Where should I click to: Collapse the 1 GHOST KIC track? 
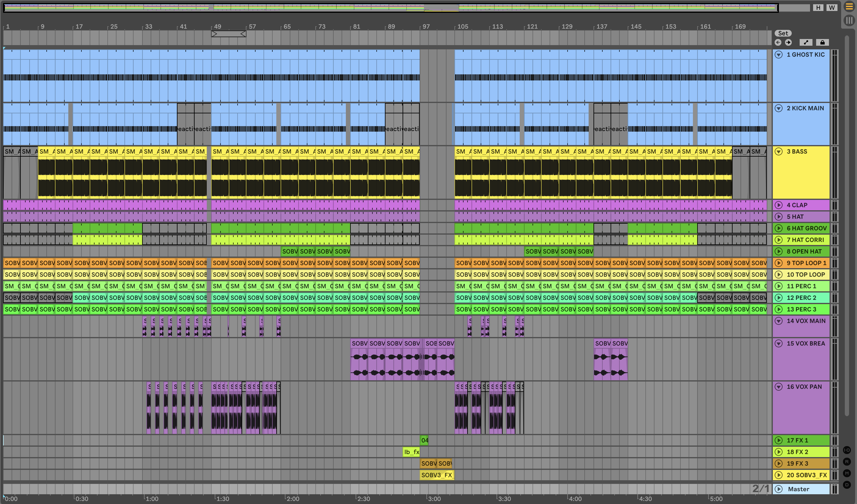(778, 55)
